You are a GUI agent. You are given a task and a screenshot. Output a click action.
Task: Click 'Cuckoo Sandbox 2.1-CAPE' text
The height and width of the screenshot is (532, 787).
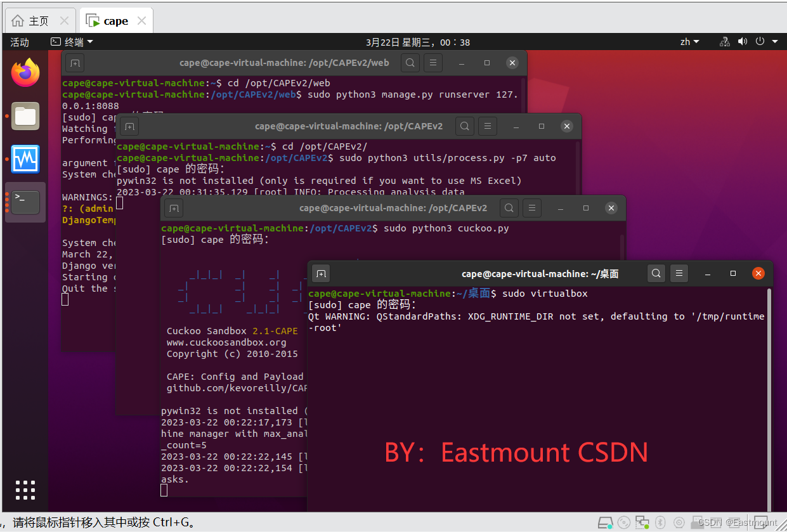[232, 331]
